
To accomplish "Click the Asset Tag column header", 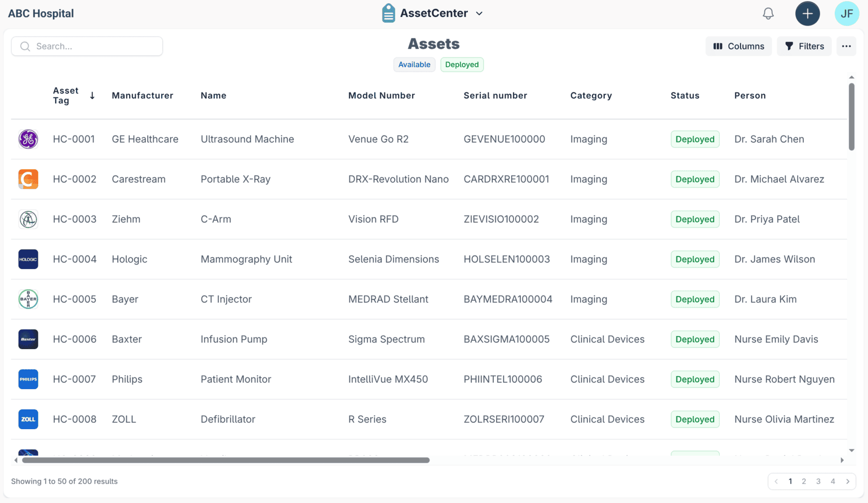I will (x=66, y=95).
